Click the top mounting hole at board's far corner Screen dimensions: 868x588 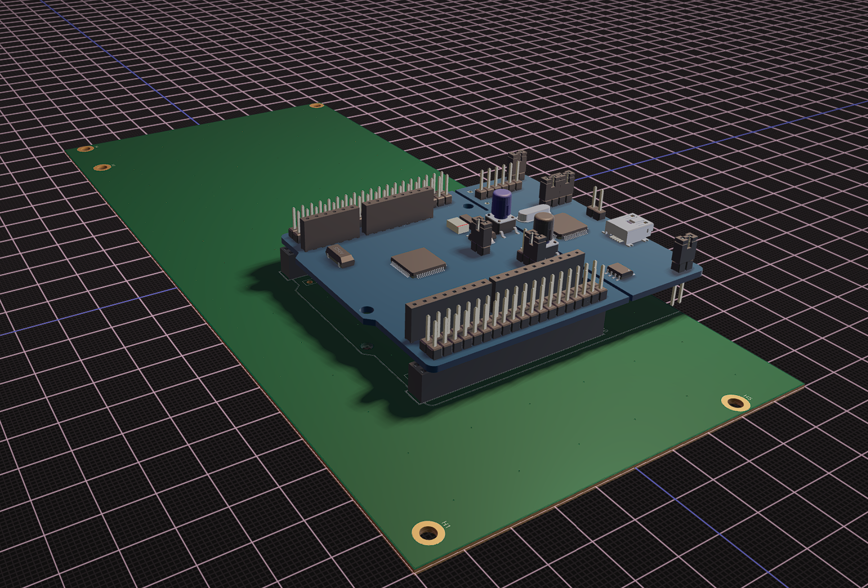316,106
